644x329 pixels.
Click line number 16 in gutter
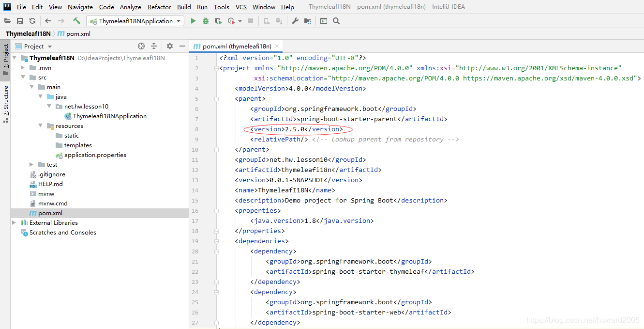click(195, 211)
